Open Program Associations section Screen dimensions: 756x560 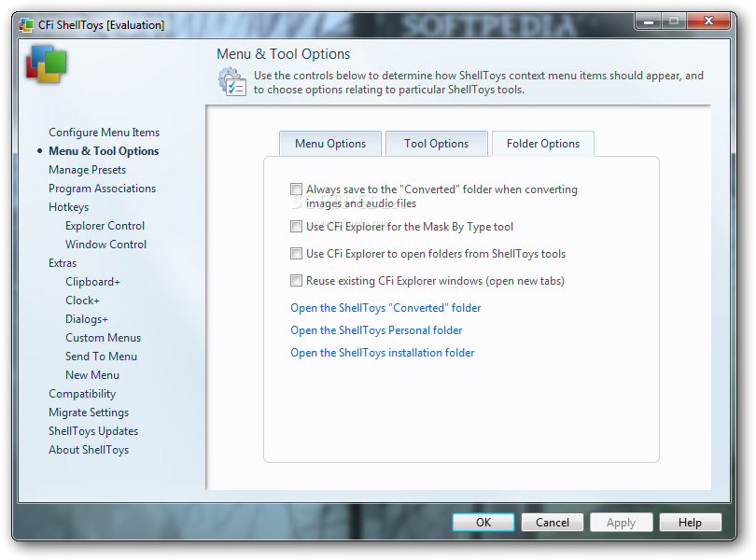tap(103, 189)
